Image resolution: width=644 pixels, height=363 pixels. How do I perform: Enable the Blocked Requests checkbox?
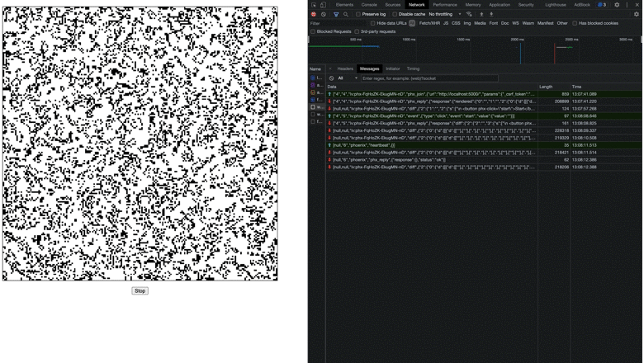(x=313, y=31)
